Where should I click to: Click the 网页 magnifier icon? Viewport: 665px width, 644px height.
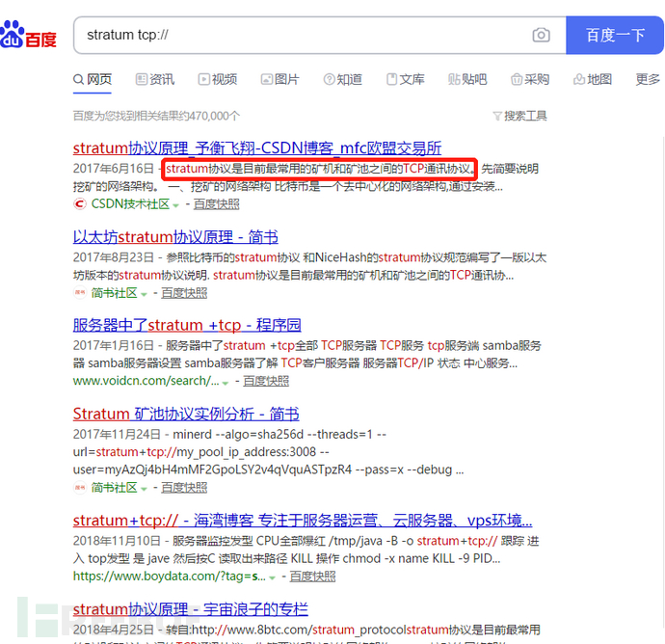pos(78,79)
